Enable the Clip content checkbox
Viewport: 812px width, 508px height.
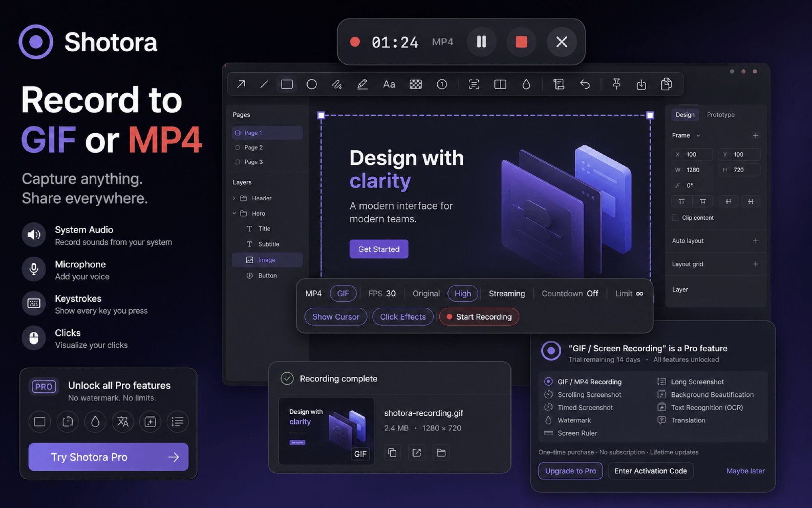point(675,218)
